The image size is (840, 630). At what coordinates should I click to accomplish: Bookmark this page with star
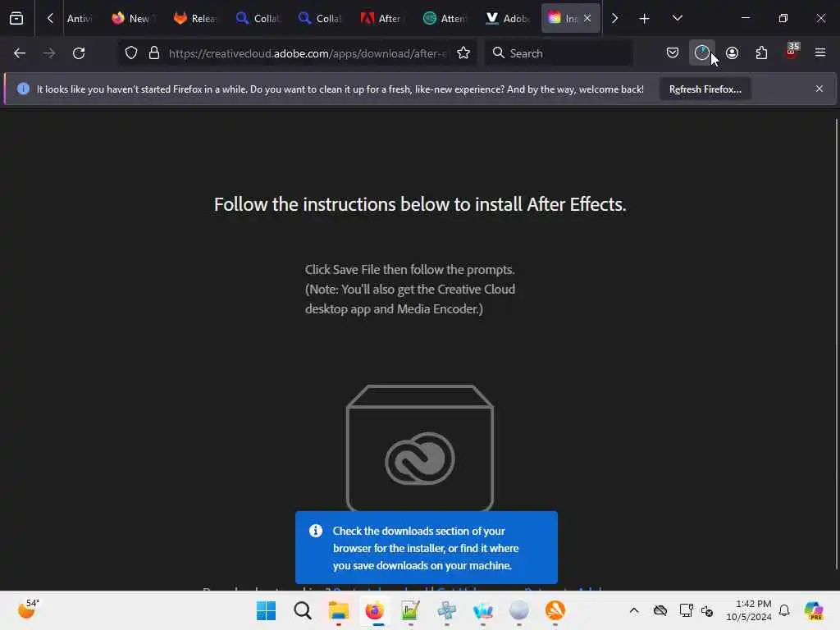[x=463, y=53]
